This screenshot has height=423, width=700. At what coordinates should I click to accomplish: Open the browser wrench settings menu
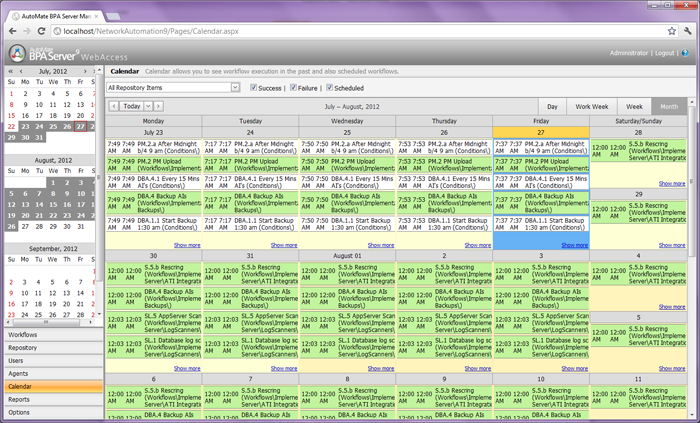point(688,31)
